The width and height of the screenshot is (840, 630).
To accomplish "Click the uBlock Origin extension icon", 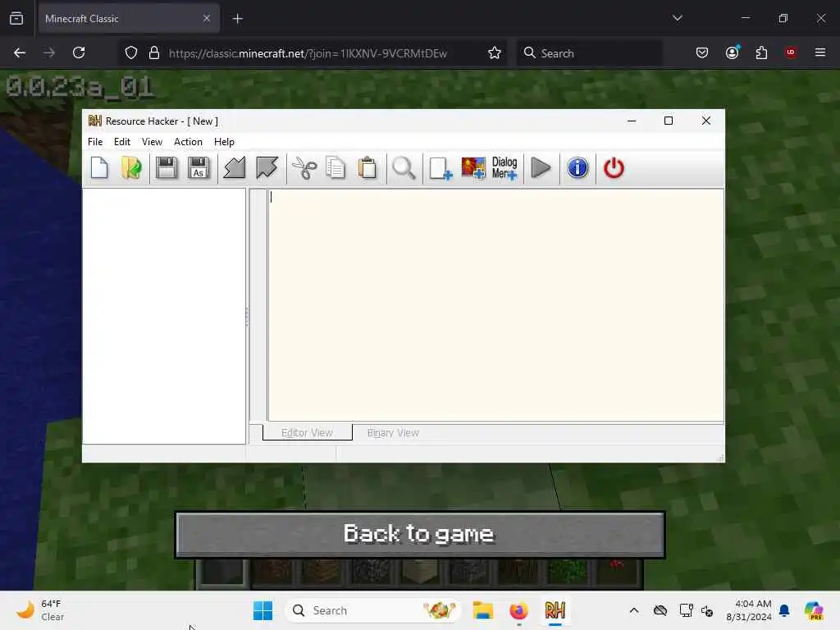I will click(791, 53).
